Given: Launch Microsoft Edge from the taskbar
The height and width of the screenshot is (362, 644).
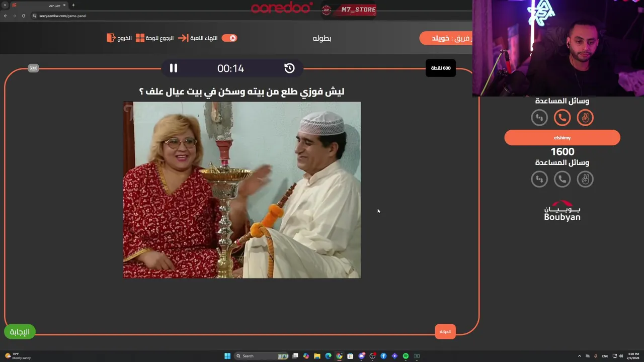Looking at the screenshot, I should [328, 356].
